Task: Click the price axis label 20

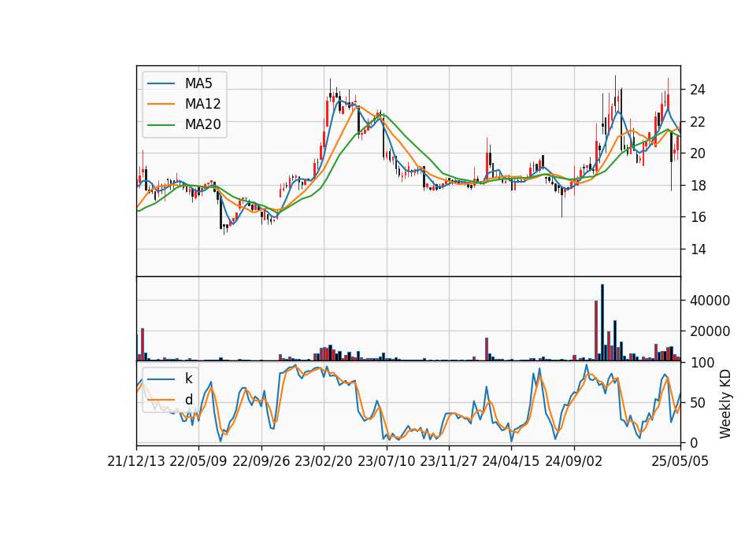Action: tap(698, 153)
